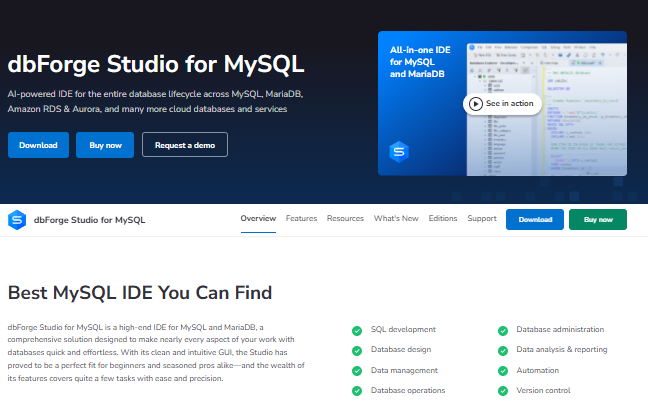Screen dimensions: 648x417
Task: Click the Data management feature text
Action: pyautogui.click(x=404, y=370)
